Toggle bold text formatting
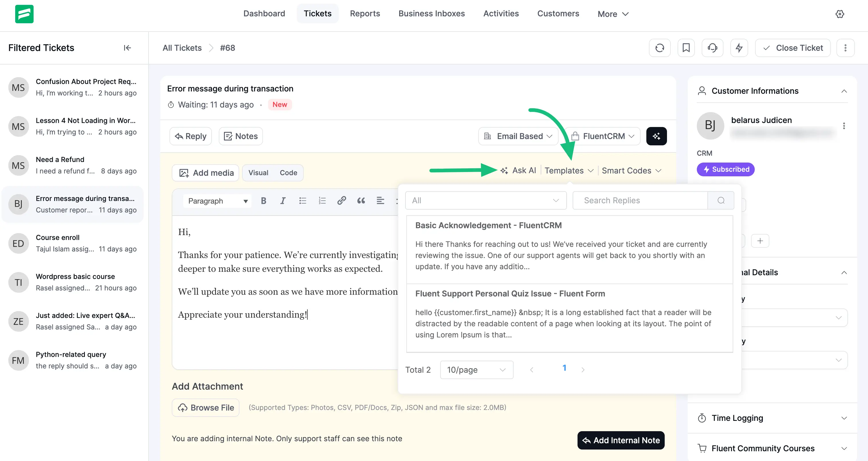Screen dimensions: 868x461 (263, 200)
